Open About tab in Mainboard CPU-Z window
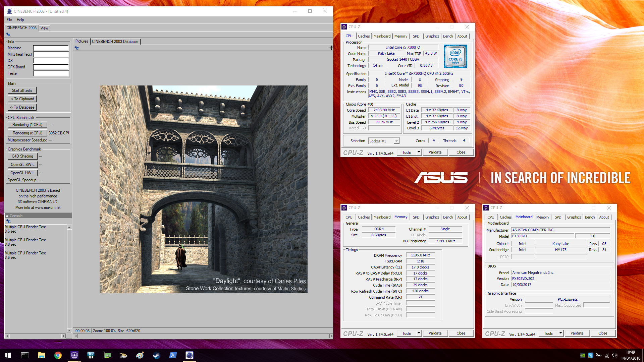 604,217
